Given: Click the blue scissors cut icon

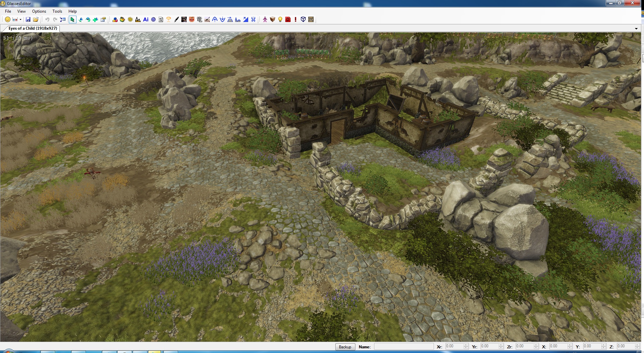Looking at the screenshot, I should (254, 20).
